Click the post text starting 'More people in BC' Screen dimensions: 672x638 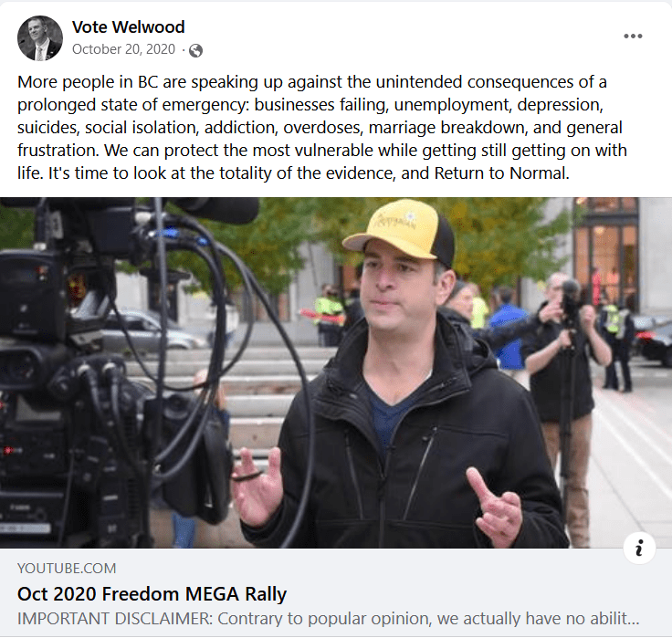(x=322, y=127)
